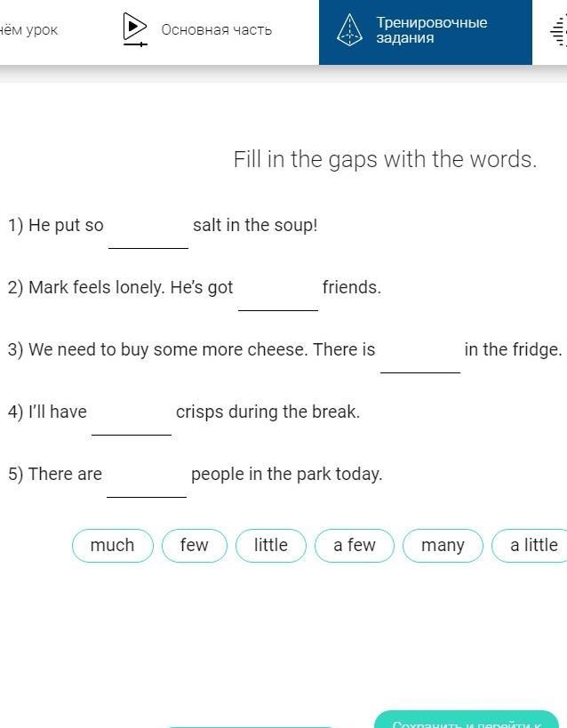Image resolution: width=567 pixels, height=728 pixels.
Task: Choose the "few" word chip
Action: pos(195,546)
